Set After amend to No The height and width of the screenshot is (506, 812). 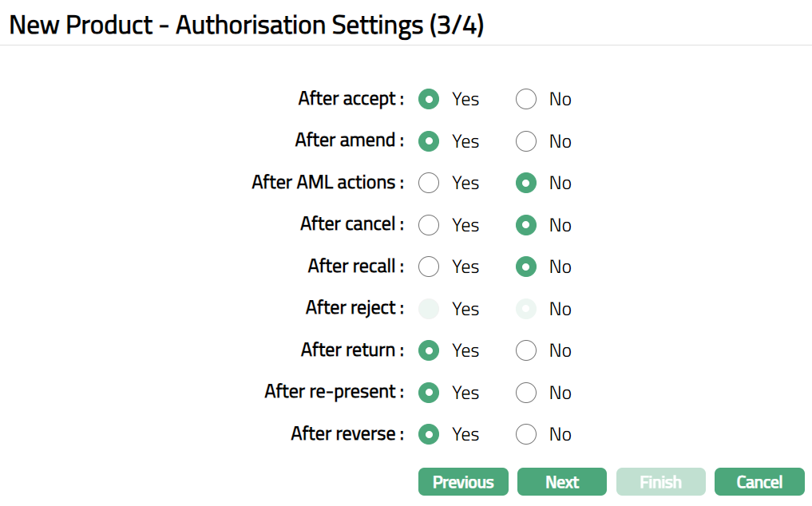(525, 141)
